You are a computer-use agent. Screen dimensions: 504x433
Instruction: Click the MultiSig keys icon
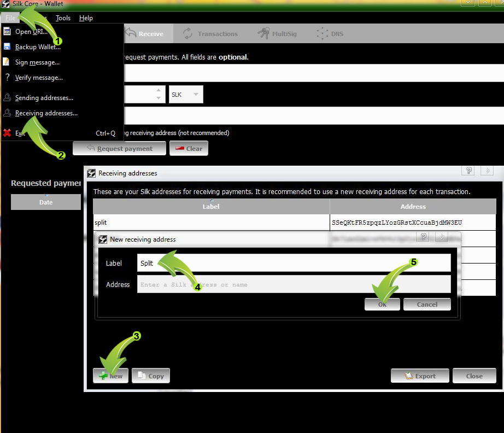[263, 33]
